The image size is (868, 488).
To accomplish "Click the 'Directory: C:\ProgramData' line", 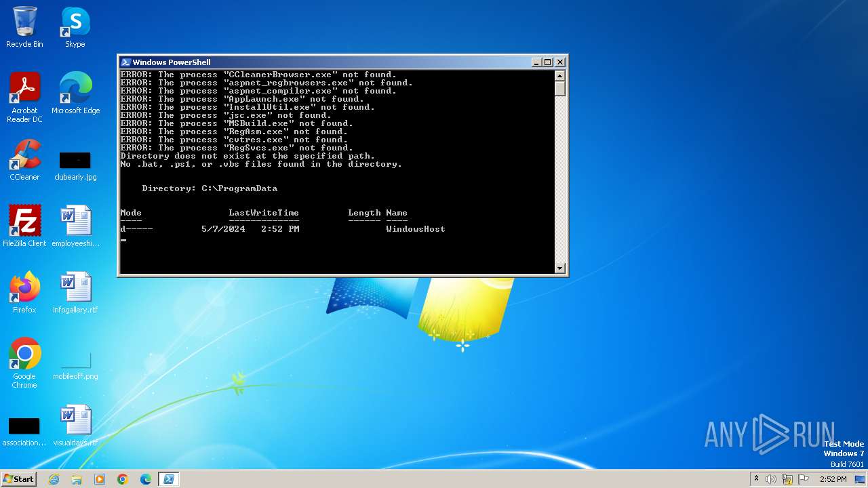I will pyautogui.click(x=210, y=188).
